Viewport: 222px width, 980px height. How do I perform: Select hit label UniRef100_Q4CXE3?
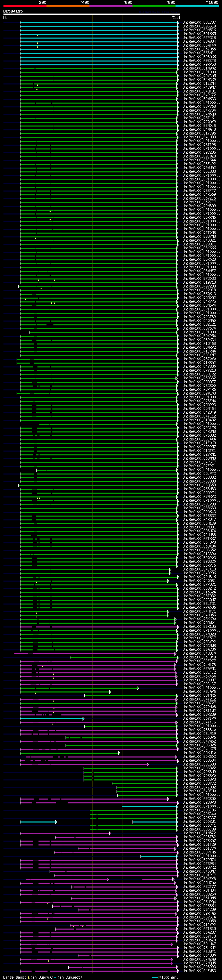pyautogui.click(x=199, y=569)
